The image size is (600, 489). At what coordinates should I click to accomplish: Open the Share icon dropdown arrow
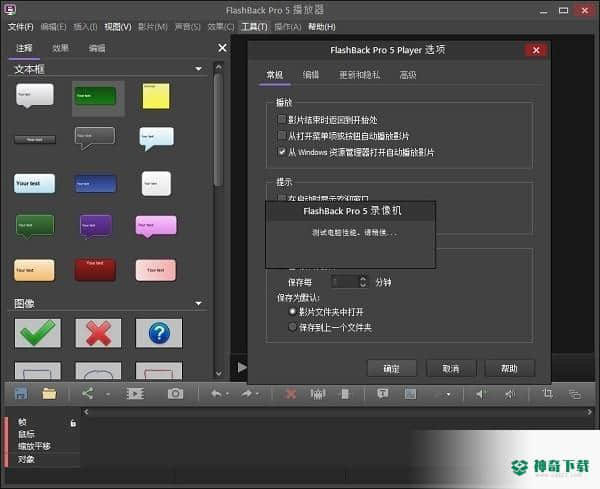coord(108,394)
